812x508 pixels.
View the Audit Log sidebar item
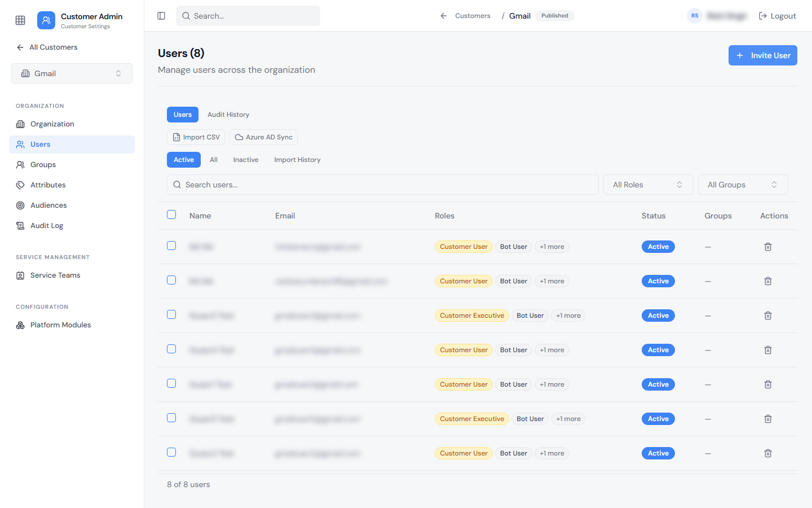tap(72, 226)
